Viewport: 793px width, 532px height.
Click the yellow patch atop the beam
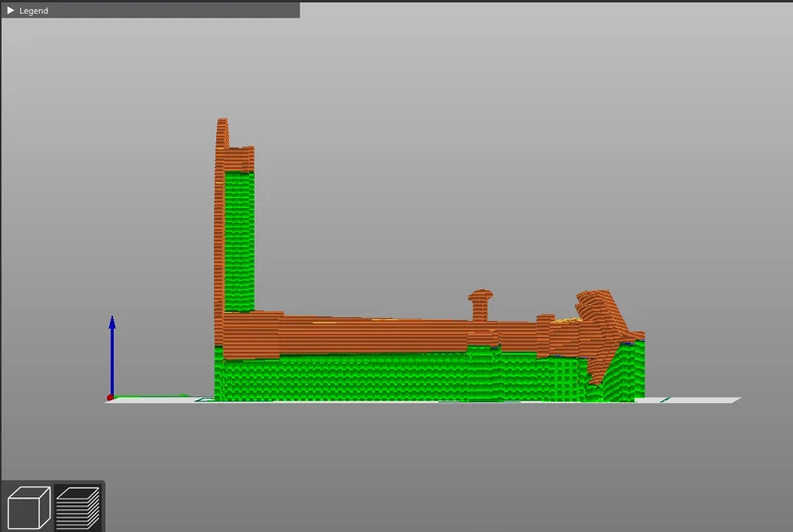(x=566, y=320)
